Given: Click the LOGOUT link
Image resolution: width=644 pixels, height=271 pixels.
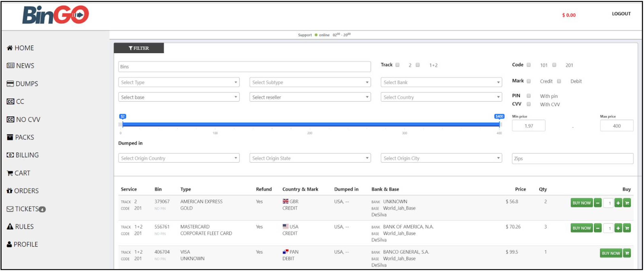Looking at the screenshot, I should click(621, 14).
